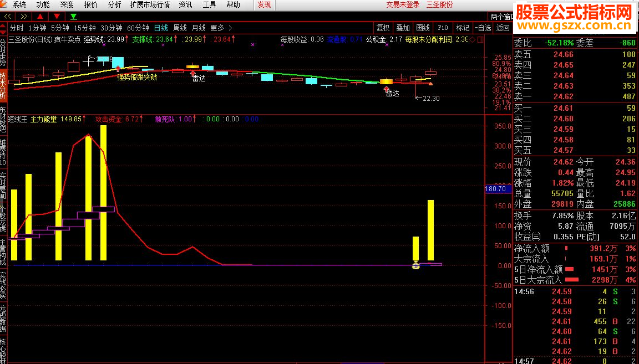
Task: Click the 强势股跟突破 signal arrow marker
Action: 118,68
